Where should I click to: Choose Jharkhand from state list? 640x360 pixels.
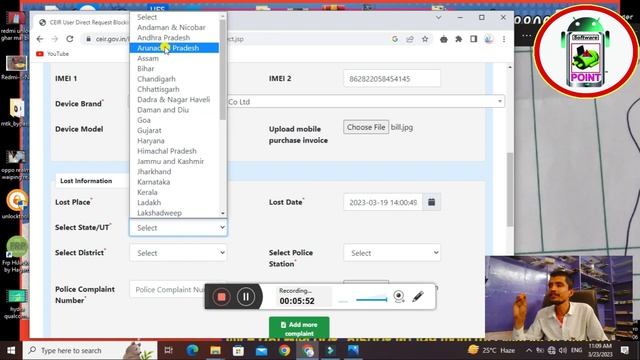point(174,171)
